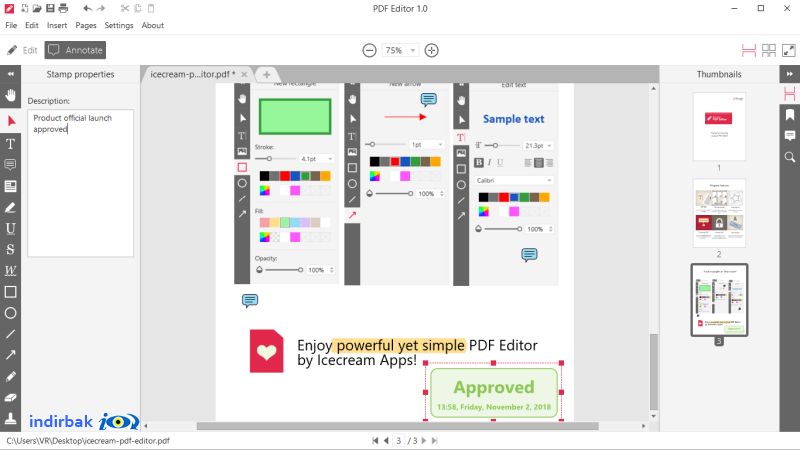Image resolution: width=800 pixels, height=450 pixels.
Task: Choose the Pencil freehand tool
Action: click(x=10, y=377)
